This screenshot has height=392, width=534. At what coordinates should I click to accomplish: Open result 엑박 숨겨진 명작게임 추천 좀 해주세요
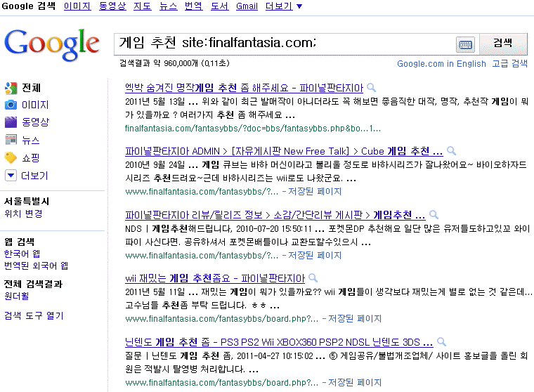[245, 89]
